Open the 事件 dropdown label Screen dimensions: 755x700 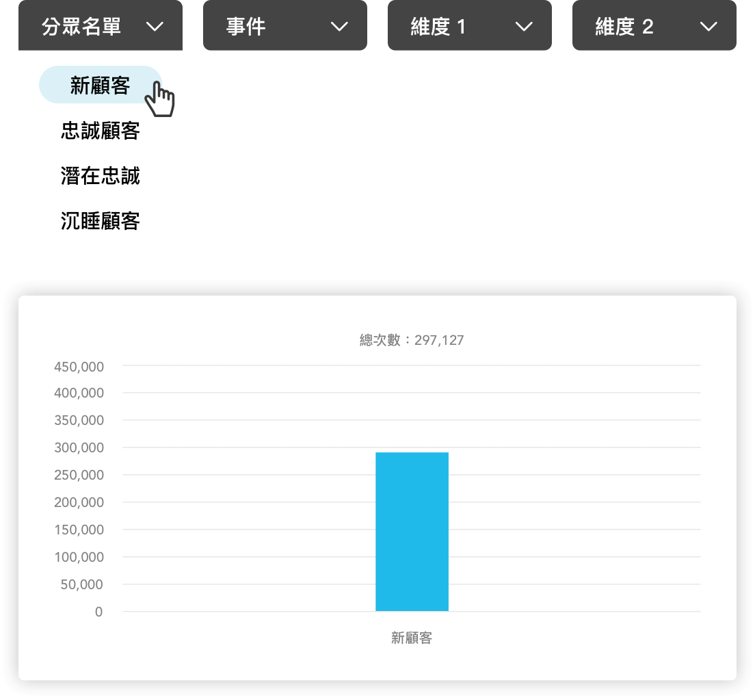tap(246, 27)
